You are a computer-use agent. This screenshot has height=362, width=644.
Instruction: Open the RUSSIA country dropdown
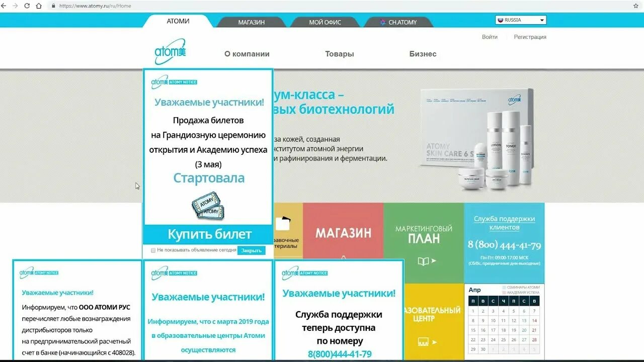(521, 20)
